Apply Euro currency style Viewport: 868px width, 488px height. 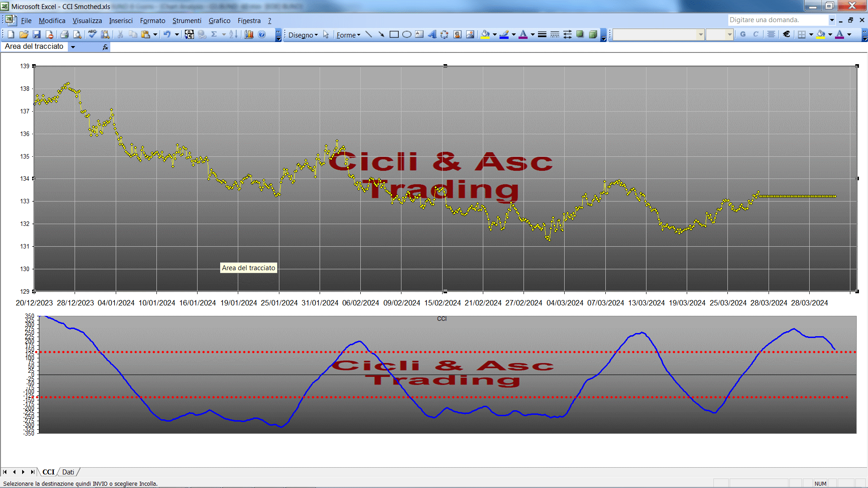click(787, 34)
